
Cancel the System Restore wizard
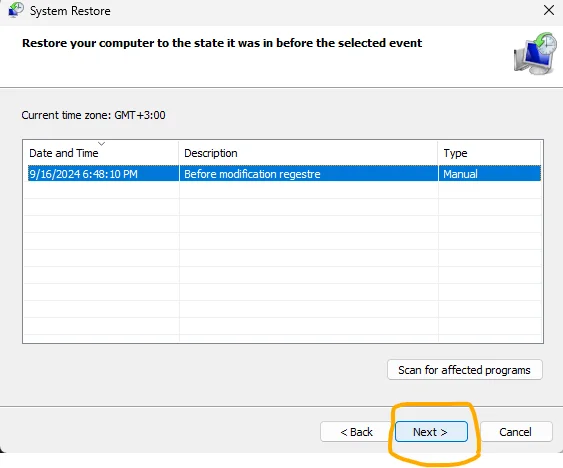516,431
